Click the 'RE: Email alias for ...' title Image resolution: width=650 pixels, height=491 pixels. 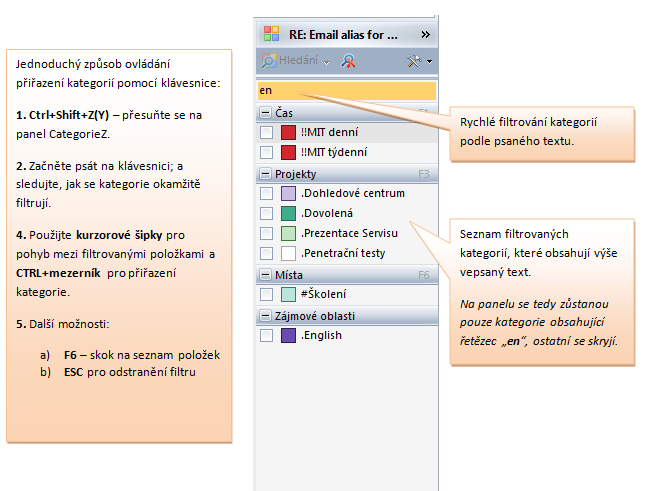point(343,35)
